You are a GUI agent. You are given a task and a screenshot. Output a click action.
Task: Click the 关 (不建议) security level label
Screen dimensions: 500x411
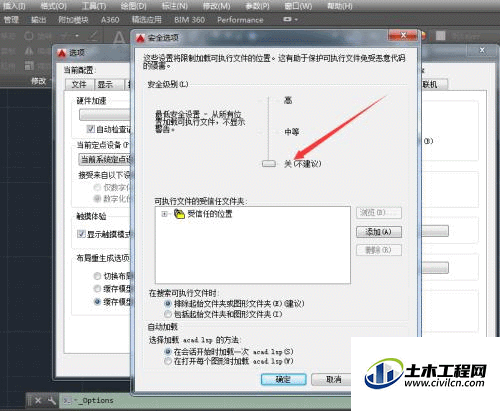[303, 164]
